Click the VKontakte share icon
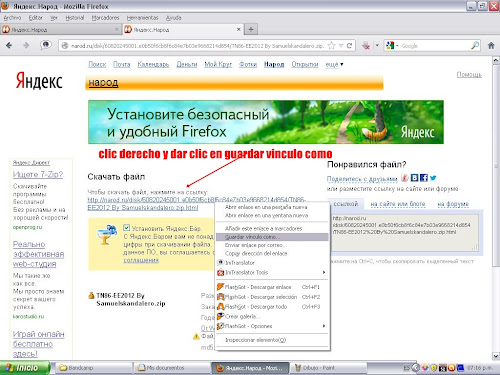Screen dimensions: 500x375 414,178
